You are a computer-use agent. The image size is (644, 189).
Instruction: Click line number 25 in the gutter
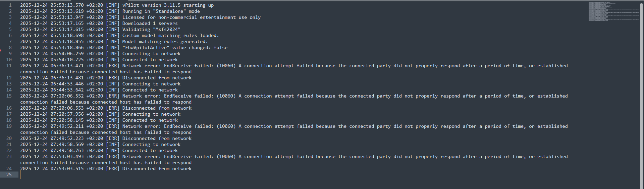[x=9, y=175]
